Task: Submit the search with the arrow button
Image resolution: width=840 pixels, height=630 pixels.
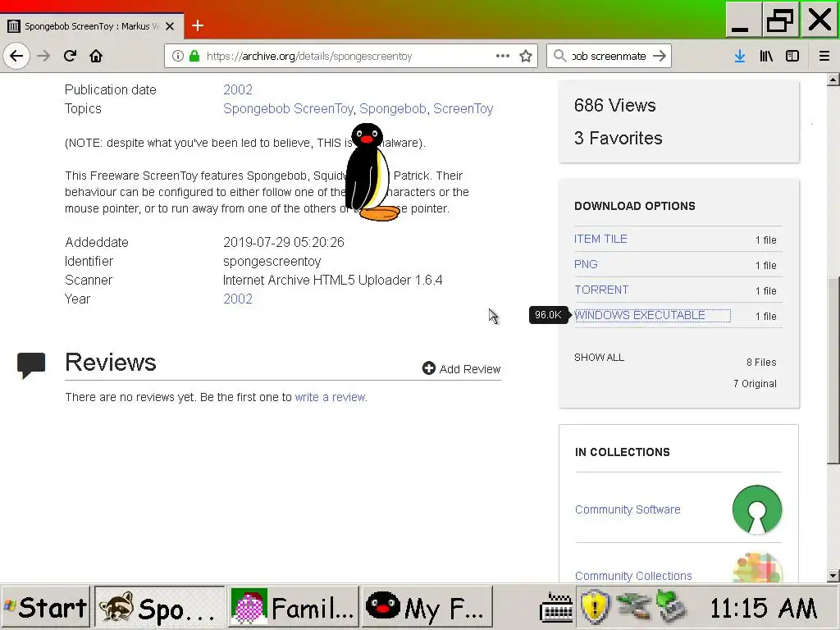Action: [x=660, y=56]
